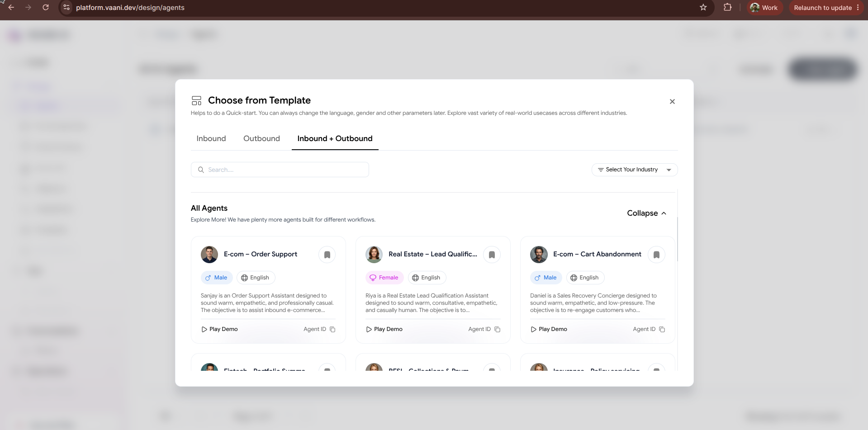868x430 pixels.
Task: Open the browser extensions puzzle icon
Action: (x=727, y=7)
